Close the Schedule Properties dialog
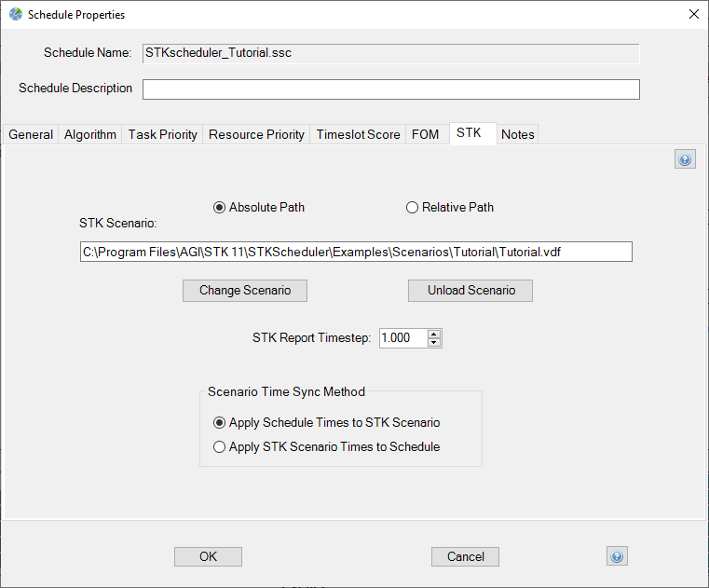This screenshot has width=709, height=588. pyautogui.click(x=692, y=14)
